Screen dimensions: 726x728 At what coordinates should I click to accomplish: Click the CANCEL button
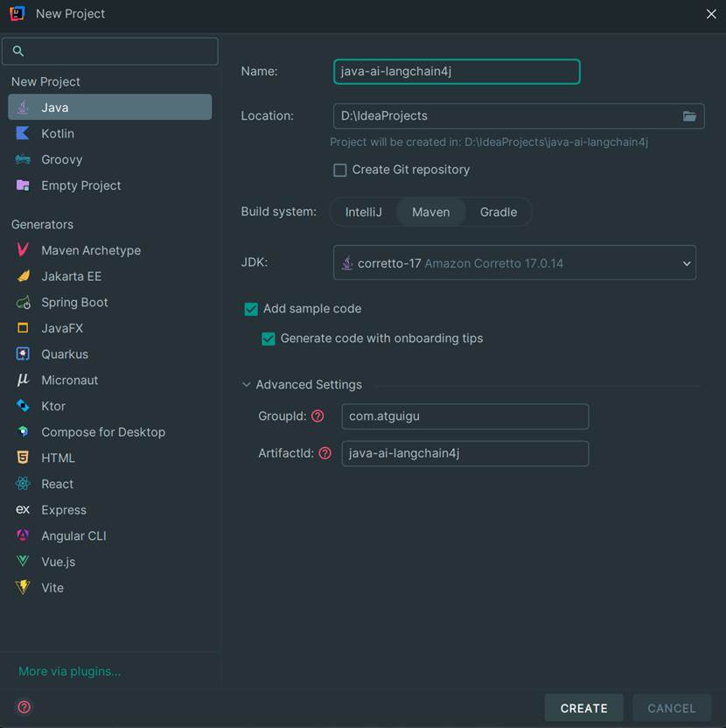[x=671, y=708]
